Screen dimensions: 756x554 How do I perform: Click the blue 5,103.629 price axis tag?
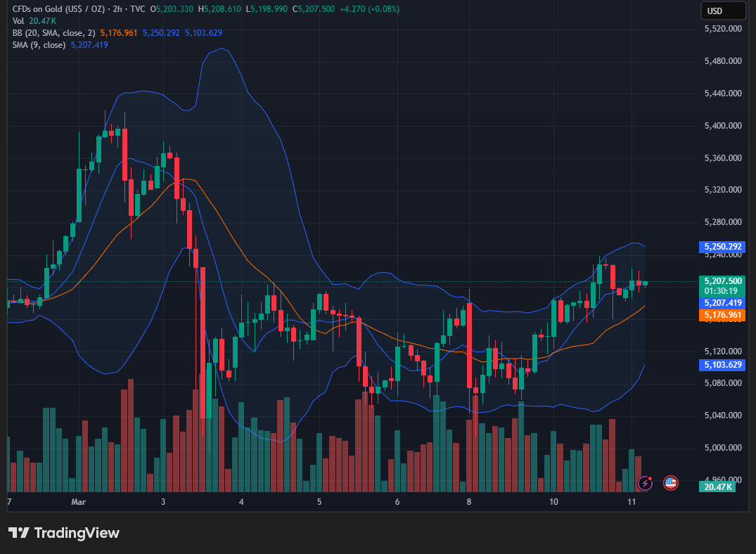click(x=723, y=364)
